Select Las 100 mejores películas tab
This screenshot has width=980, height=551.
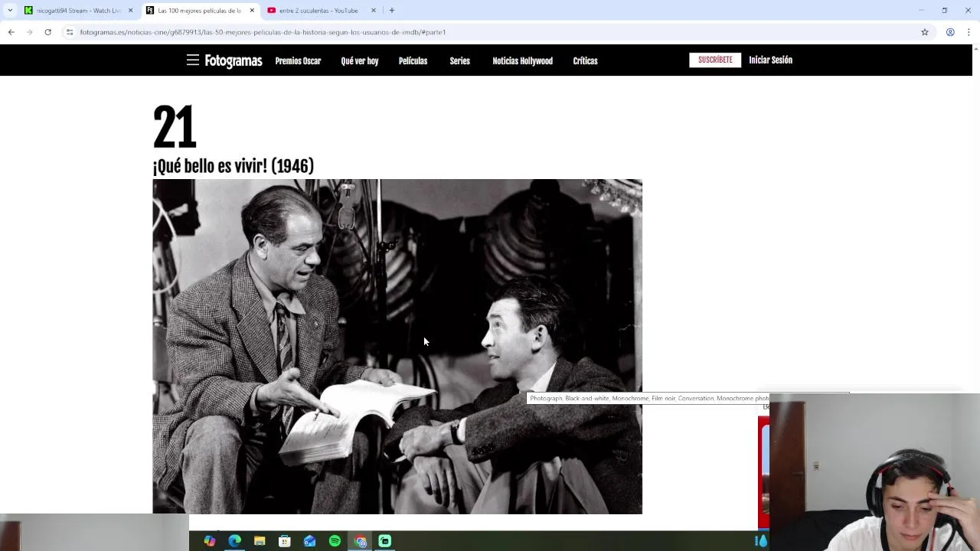pos(199,11)
